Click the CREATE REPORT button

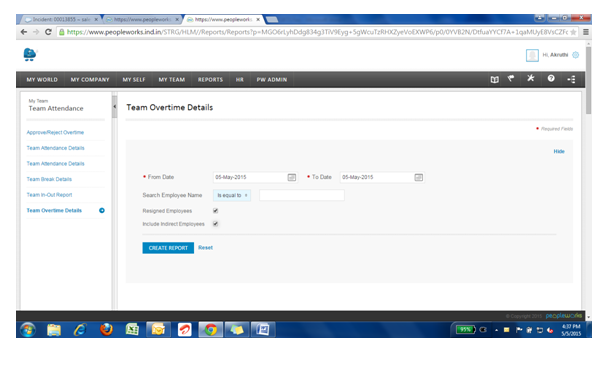coord(168,248)
